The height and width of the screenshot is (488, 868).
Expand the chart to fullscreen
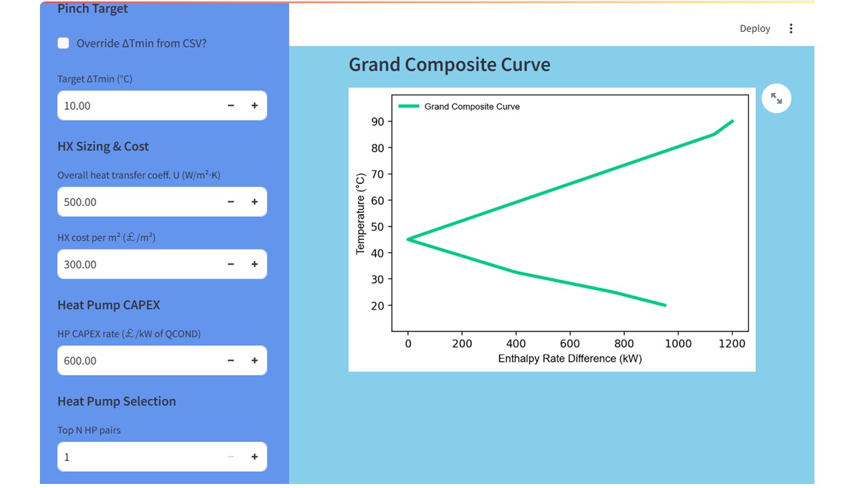coord(776,99)
